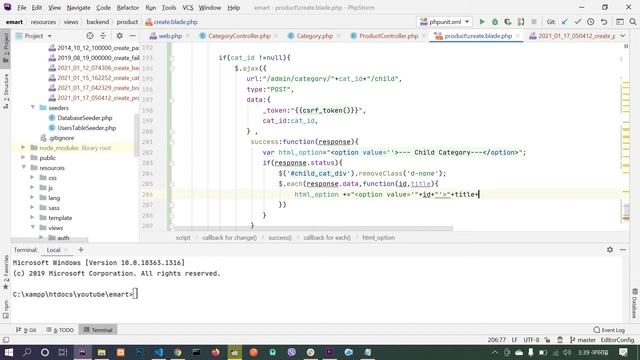
Task: Start debugging with the bug icon
Action: point(495,22)
